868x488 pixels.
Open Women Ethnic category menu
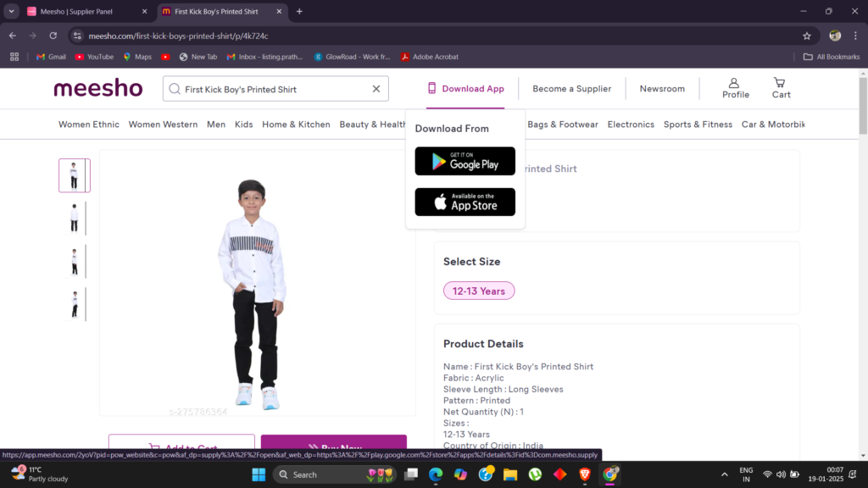coord(88,125)
